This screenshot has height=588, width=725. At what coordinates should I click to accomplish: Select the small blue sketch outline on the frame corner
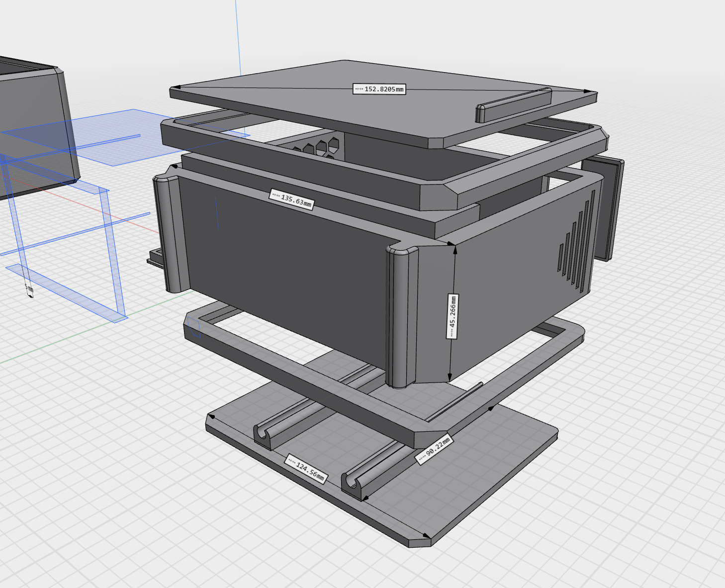pos(194,329)
